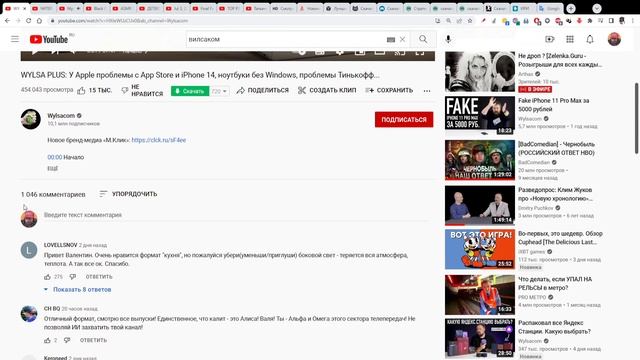Reload the page in browser
Image resolution: width=640 pixels, height=360 pixels.
click(28, 20)
